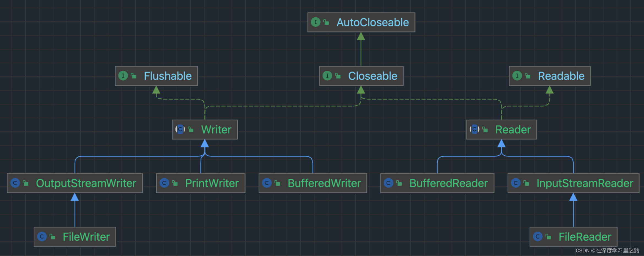644x256 pixels.
Task: Click the green arrowhead entering Readable
Action: click(550, 90)
